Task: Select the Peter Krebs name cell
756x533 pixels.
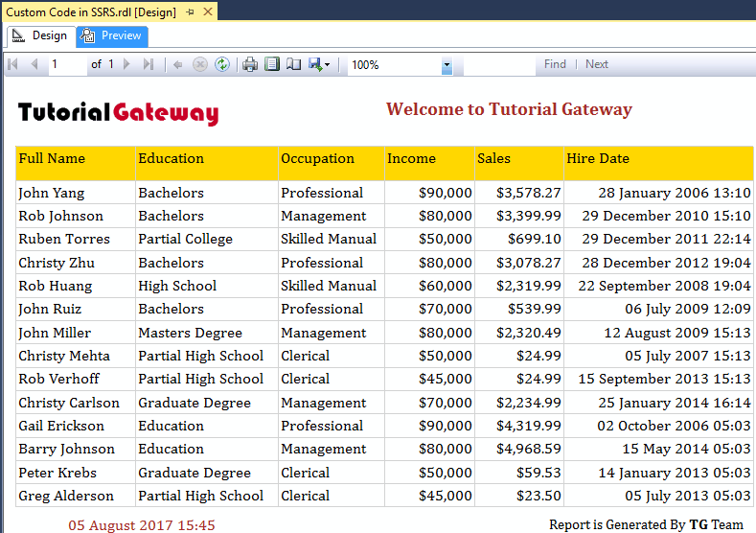Action: coord(75,473)
